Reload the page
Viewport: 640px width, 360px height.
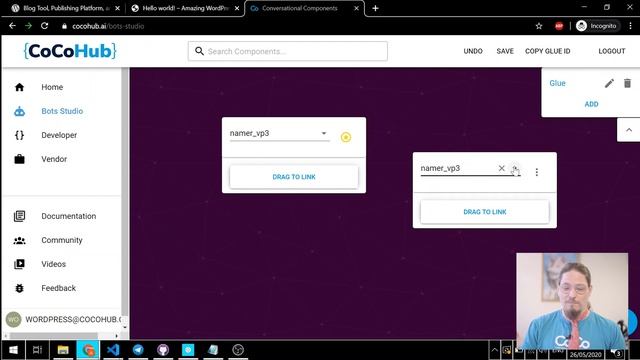point(44,26)
